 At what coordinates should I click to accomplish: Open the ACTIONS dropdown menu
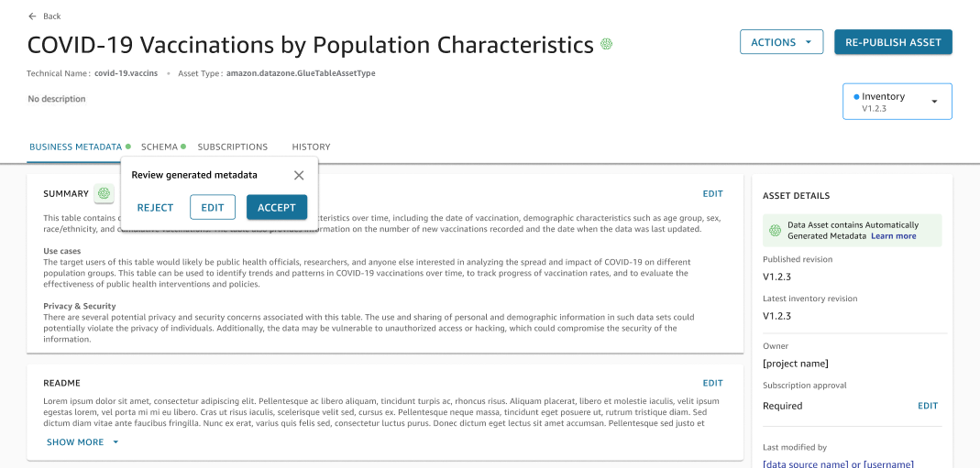click(782, 42)
